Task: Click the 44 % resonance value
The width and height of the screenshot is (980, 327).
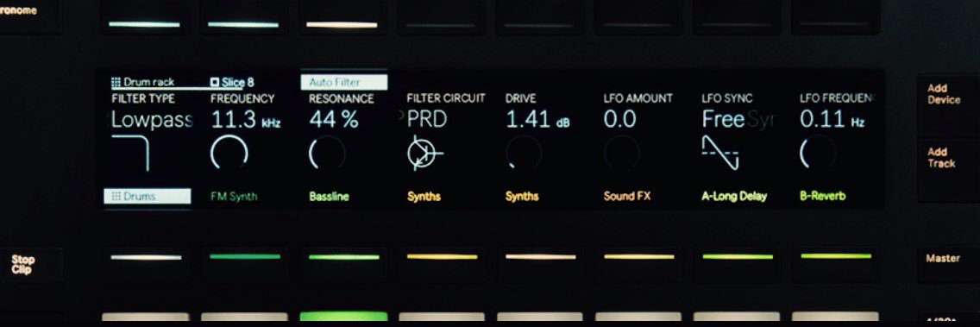Action: click(334, 119)
